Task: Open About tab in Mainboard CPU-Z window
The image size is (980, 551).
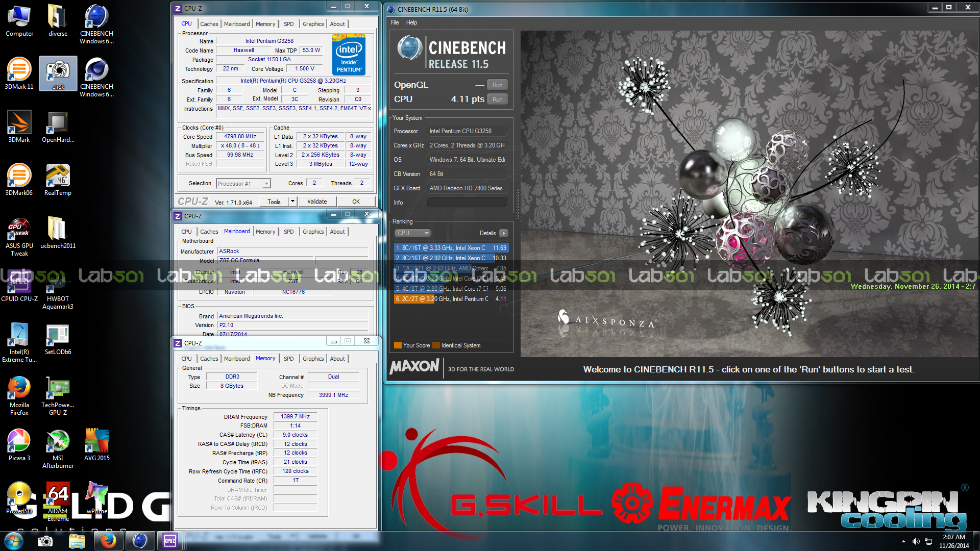Action: [x=337, y=232]
